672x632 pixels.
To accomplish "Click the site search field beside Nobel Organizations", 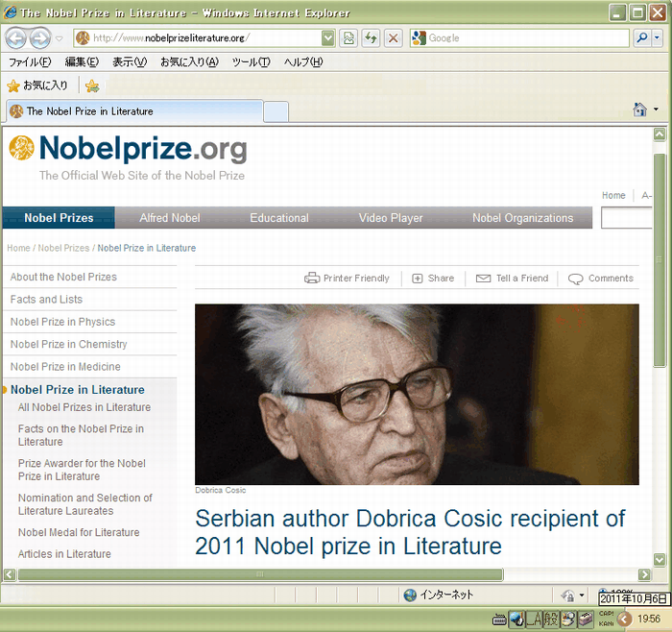I will coord(627,218).
